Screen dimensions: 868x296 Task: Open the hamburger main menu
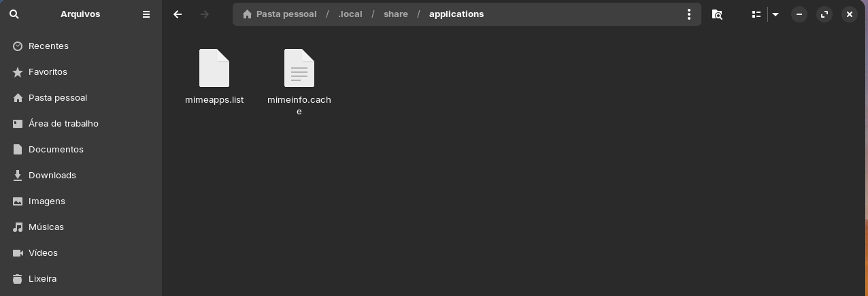[146, 14]
